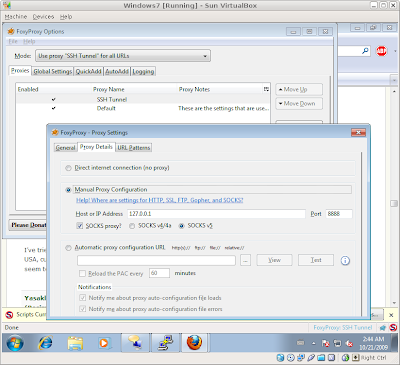This screenshot has height=365, width=400.
Task: Select Direct internet connection radio button
Action: pos(68,168)
